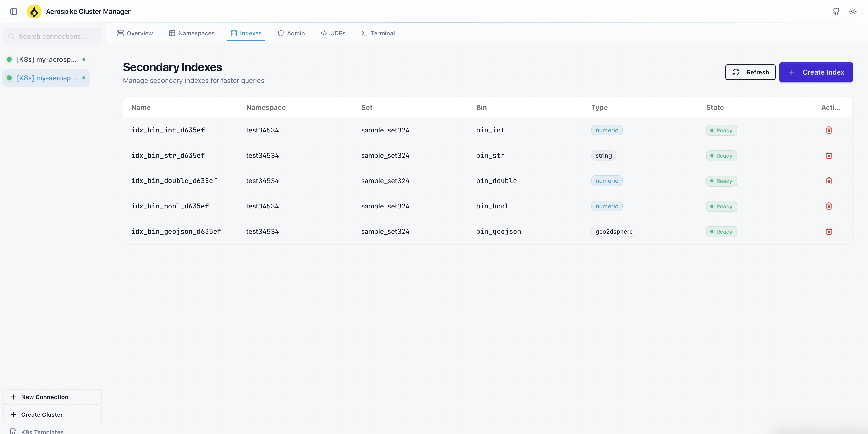
Task: Delete the idx_bin_geojson_d635ef index
Action: pyautogui.click(x=829, y=231)
